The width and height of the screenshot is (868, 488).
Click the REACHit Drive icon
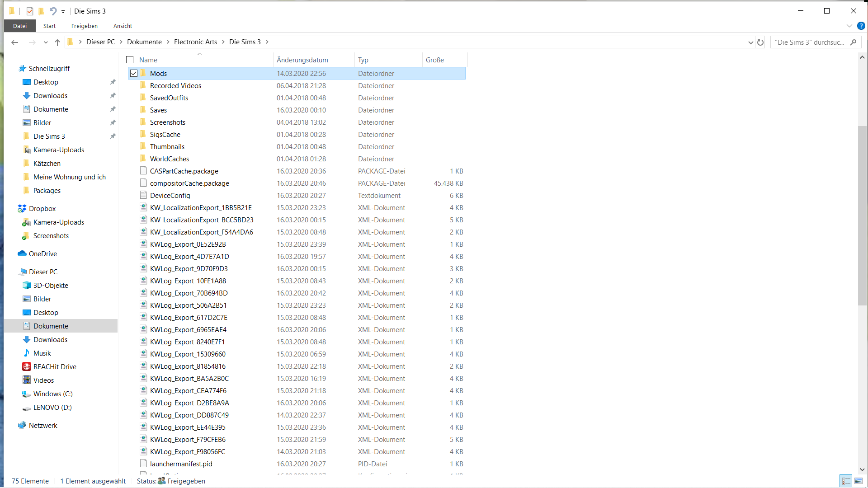coord(27,367)
